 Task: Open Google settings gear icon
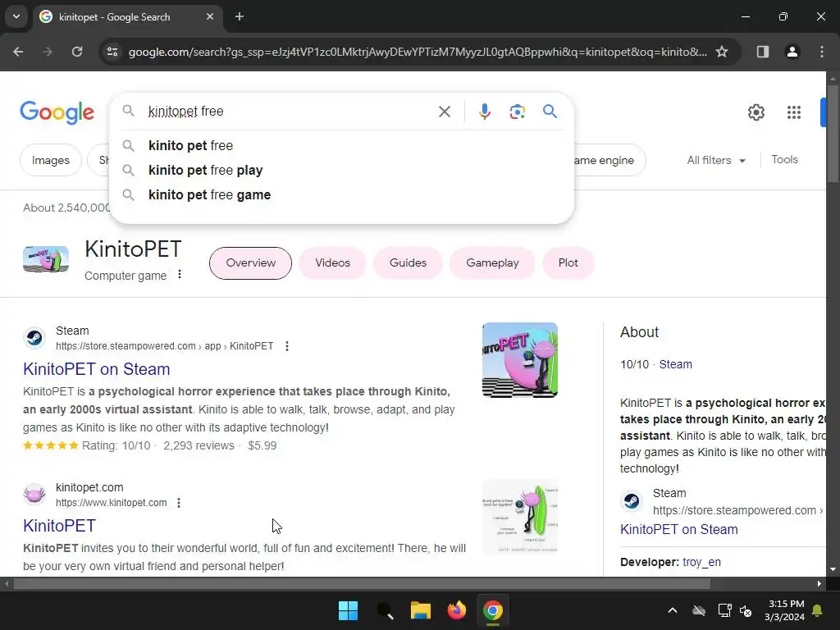tap(756, 112)
